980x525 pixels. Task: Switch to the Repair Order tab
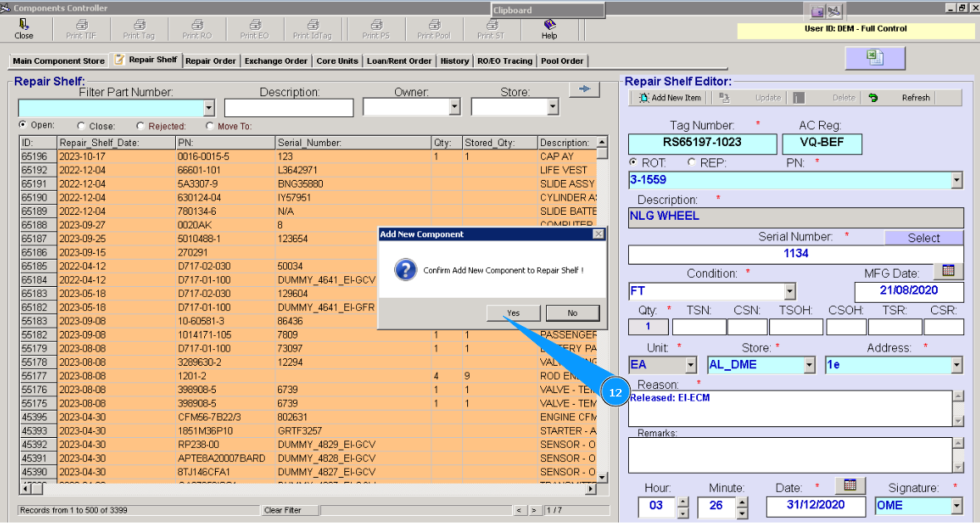point(210,61)
